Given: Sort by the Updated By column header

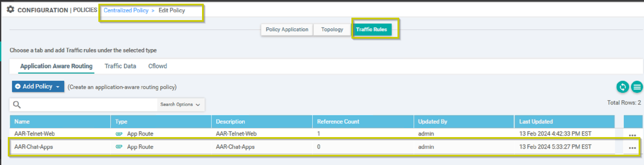Looking at the screenshot, I should [x=464, y=121].
